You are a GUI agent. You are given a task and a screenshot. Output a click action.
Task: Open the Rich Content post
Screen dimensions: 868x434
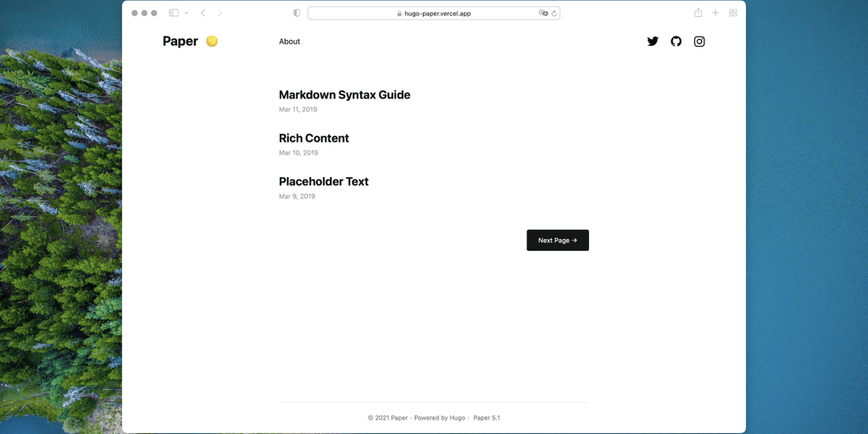click(x=314, y=138)
